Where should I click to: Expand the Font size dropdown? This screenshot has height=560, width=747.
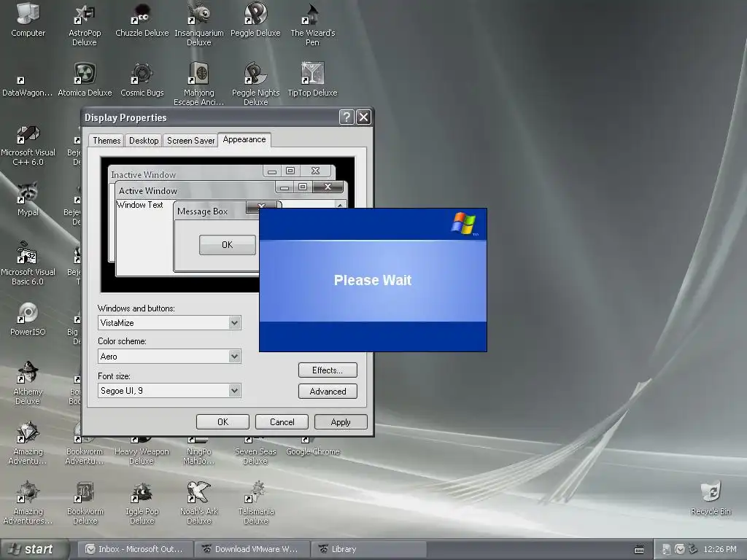click(234, 391)
